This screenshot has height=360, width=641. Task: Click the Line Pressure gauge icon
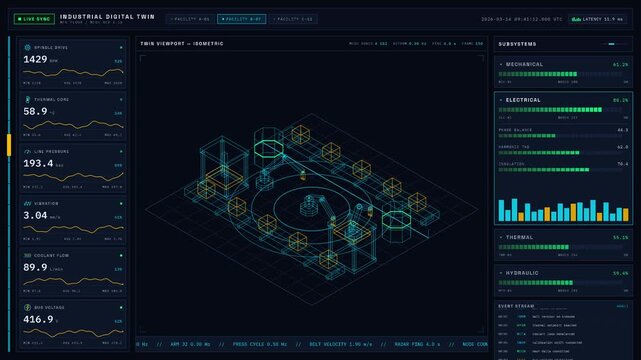[27, 152]
